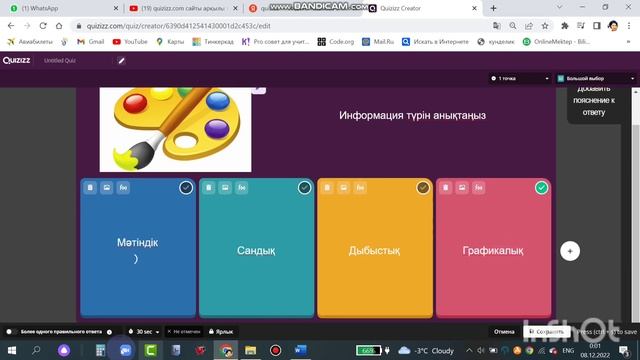The width and height of the screenshot is (640, 360).
Task: Mark Дыбыстық as correct answer
Action: pyautogui.click(x=423, y=188)
